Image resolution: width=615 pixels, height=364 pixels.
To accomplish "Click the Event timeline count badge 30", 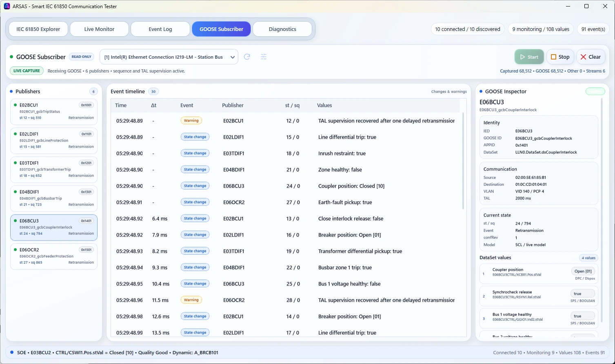I will click(153, 92).
